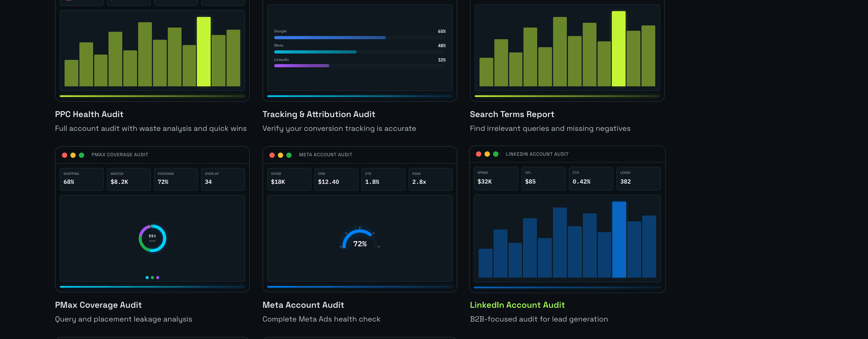Click the PPC Health Audit heading
The height and width of the screenshot is (339, 868).
pos(89,114)
